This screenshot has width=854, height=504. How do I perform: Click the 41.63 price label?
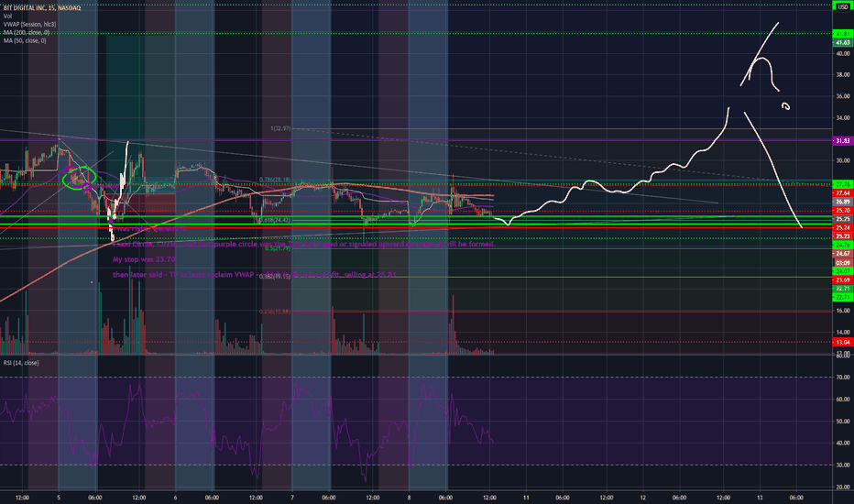pos(843,42)
